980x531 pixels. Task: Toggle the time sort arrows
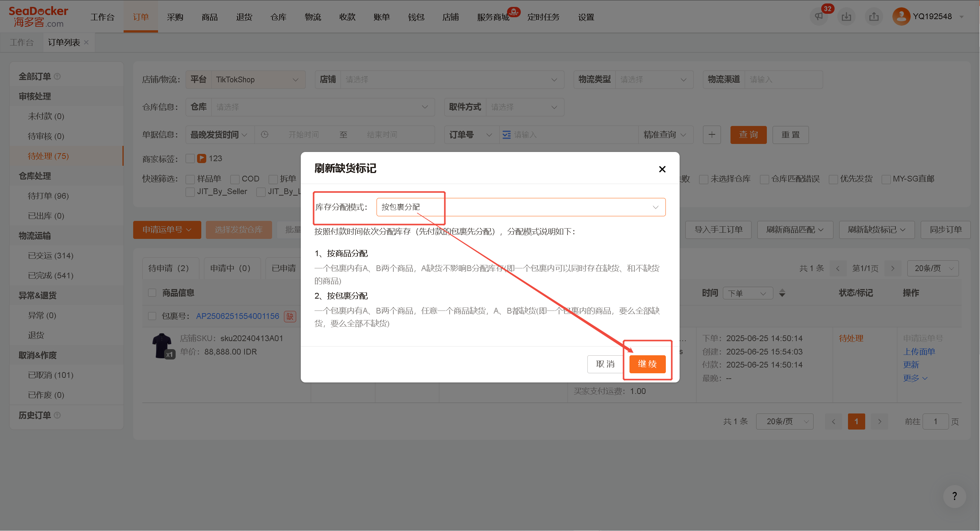(x=782, y=293)
